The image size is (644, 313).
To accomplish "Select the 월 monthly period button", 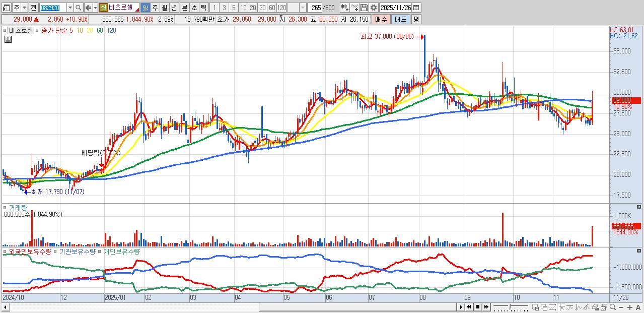I will coord(164,8).
